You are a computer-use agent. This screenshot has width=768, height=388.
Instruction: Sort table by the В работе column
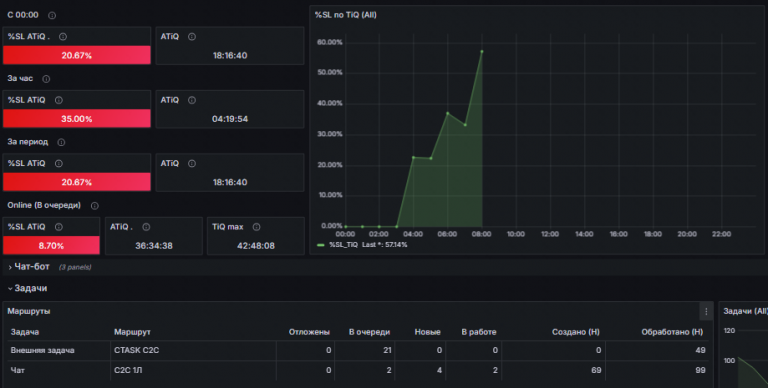pyautogui.click(x=479, y=332)
